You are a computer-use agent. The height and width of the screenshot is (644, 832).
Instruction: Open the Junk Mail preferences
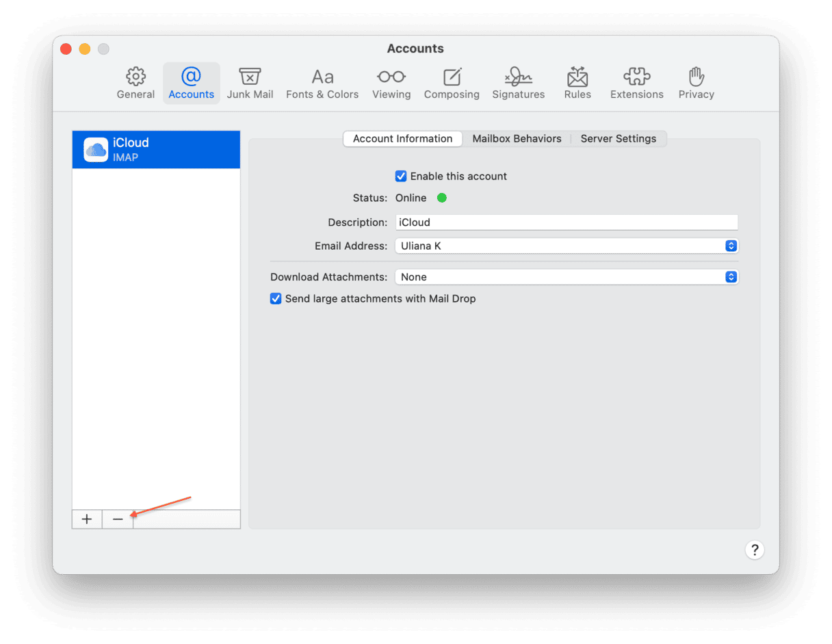(x=250, y=83)
